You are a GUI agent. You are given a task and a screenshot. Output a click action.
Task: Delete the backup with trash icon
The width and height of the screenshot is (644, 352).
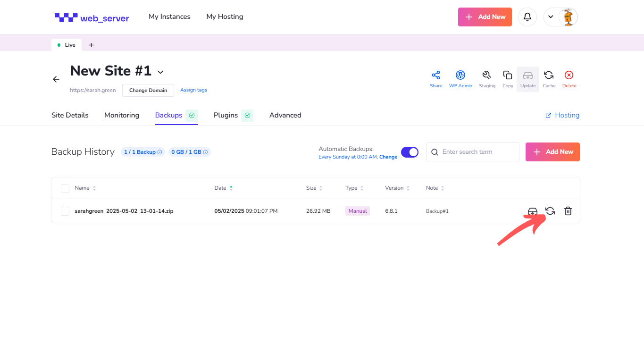(x=568, y=211)
